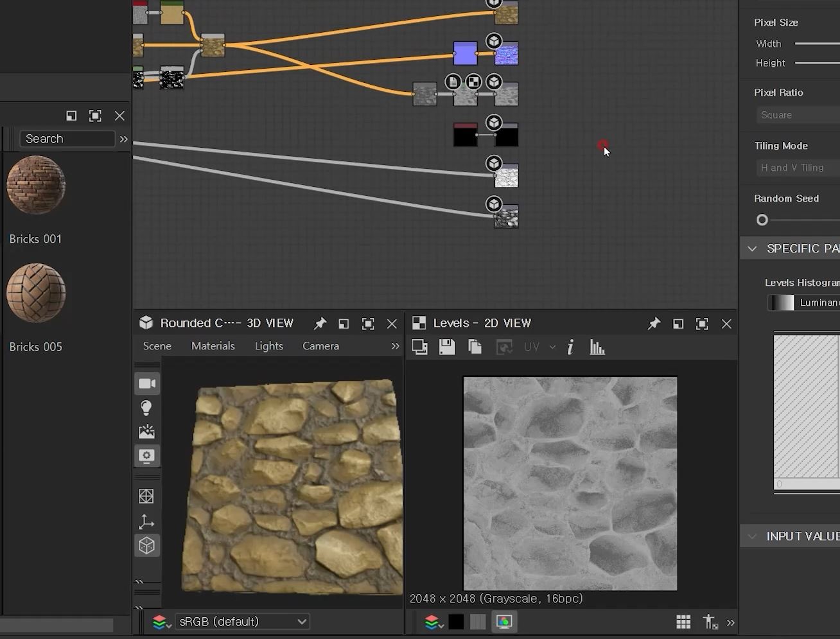Image resolution: width=840 pixels, height=639 pixels.
Task: Toggle the monitor color display button
Action: pos(504,622)
